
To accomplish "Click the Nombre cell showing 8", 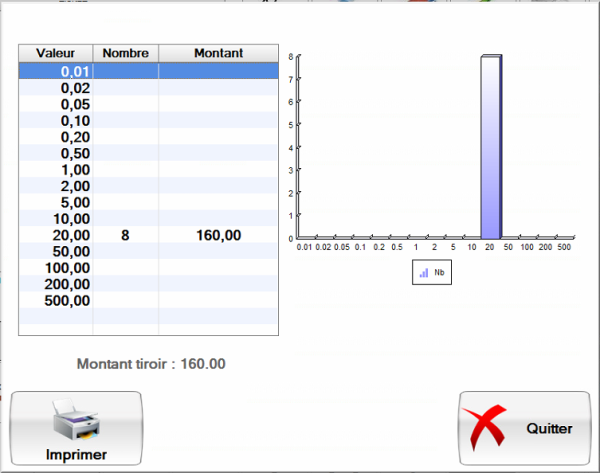I will click(125, 235).
